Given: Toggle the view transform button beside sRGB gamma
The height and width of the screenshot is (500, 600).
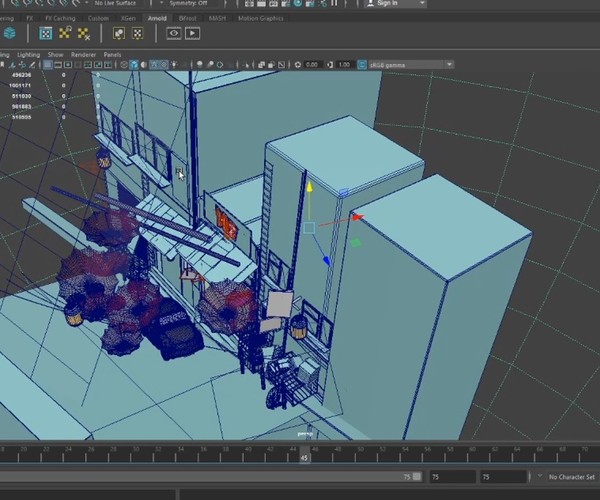Looking at the screenshot, I should tap(362, 65).
